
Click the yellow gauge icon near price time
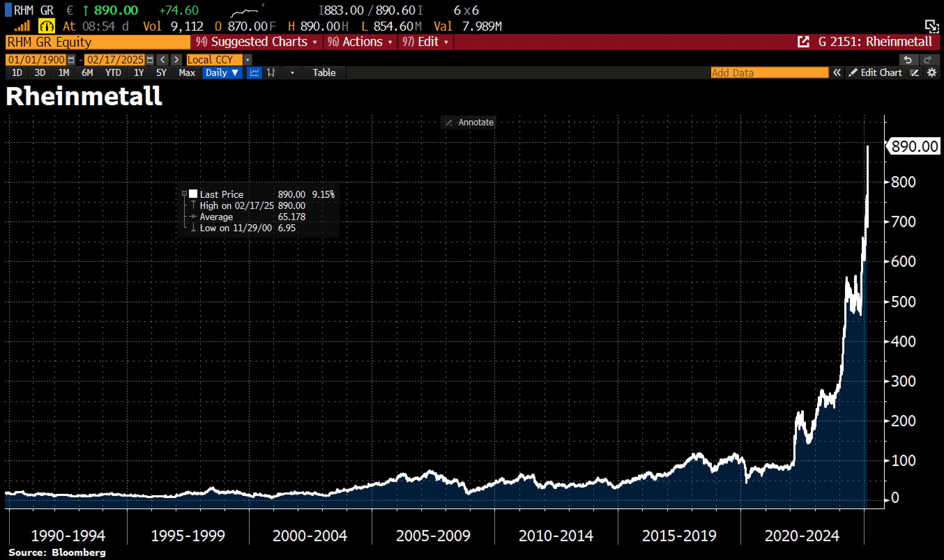tap(47, 26)
